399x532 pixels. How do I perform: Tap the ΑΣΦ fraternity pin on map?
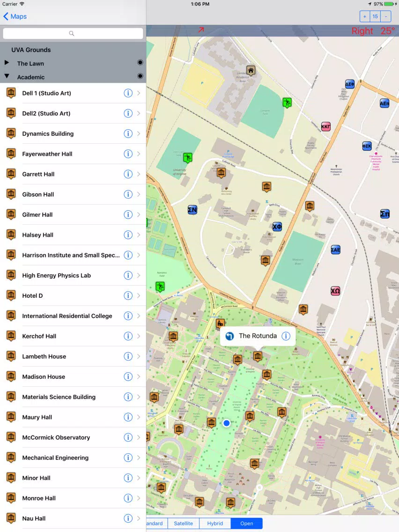click(x=350, y=84)
